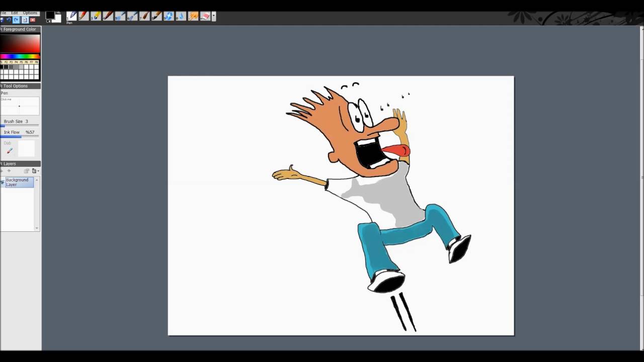The image size is (644, 362).
Task: Select the Background Layer entry
Action: (19, 182)
